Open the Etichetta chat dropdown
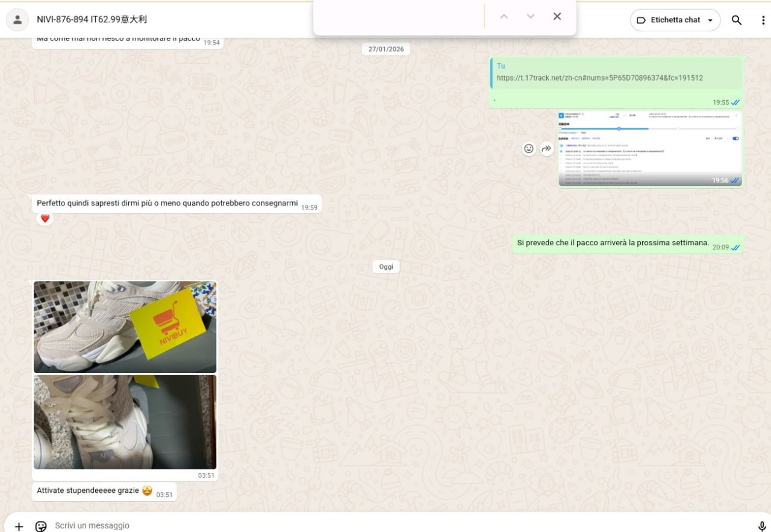 coord(675,20)
